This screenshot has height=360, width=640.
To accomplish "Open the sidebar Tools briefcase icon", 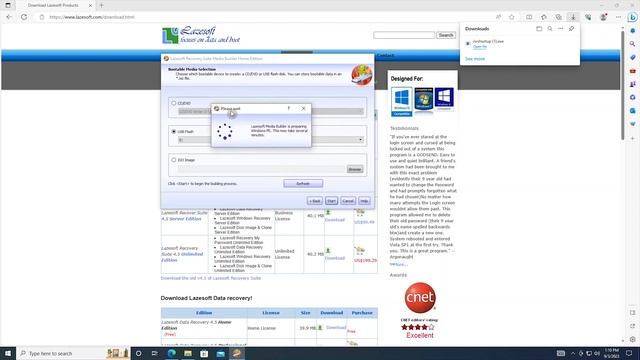I will [x=633, y=71].
